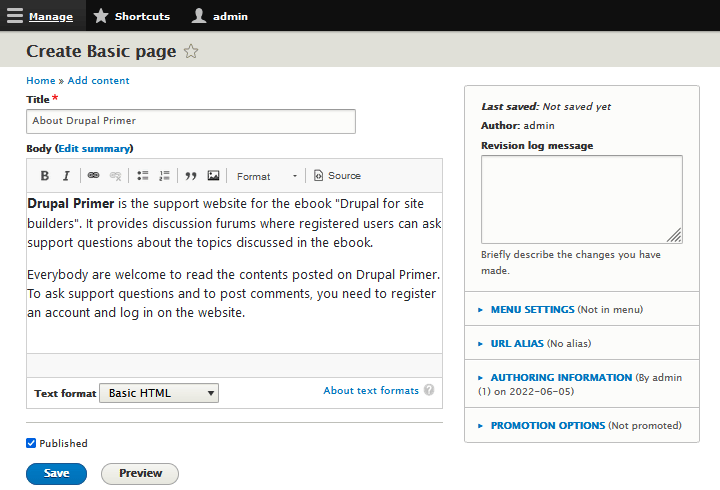Toggle italic formatting in editor toolbar
The image size is (720, 490).
tap(66, 176)
